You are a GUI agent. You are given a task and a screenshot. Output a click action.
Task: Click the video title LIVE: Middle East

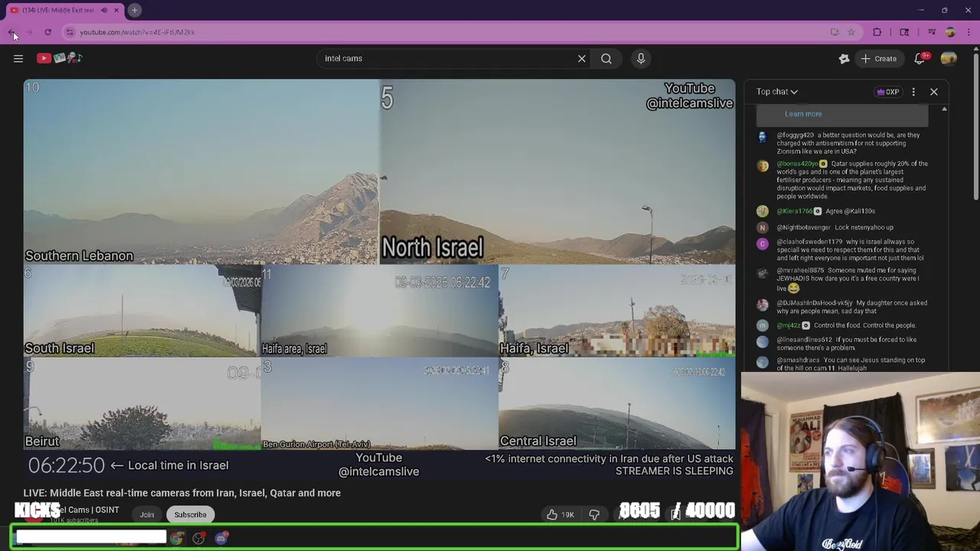[x=182, y=493]
